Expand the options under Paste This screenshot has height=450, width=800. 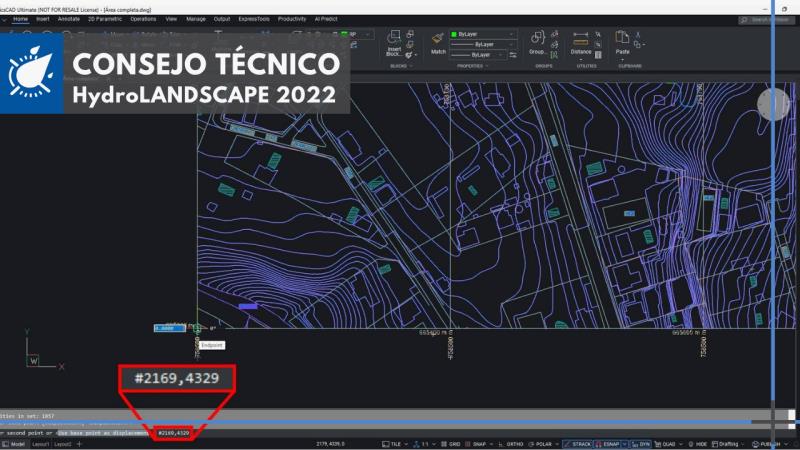tap(622, 59)
